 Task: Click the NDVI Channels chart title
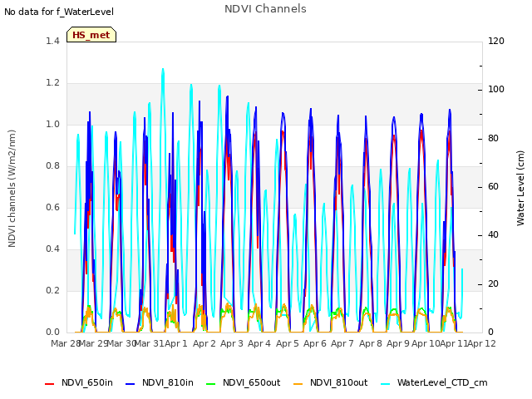(x=265, y=9)
